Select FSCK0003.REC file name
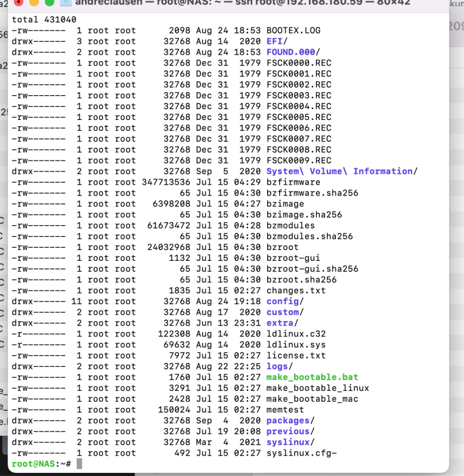Viewport: 464px width, 476px height. click(x=299, y=95)
